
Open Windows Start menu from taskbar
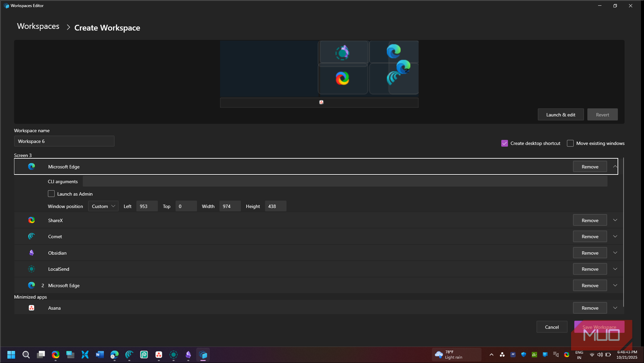(11, 354)
